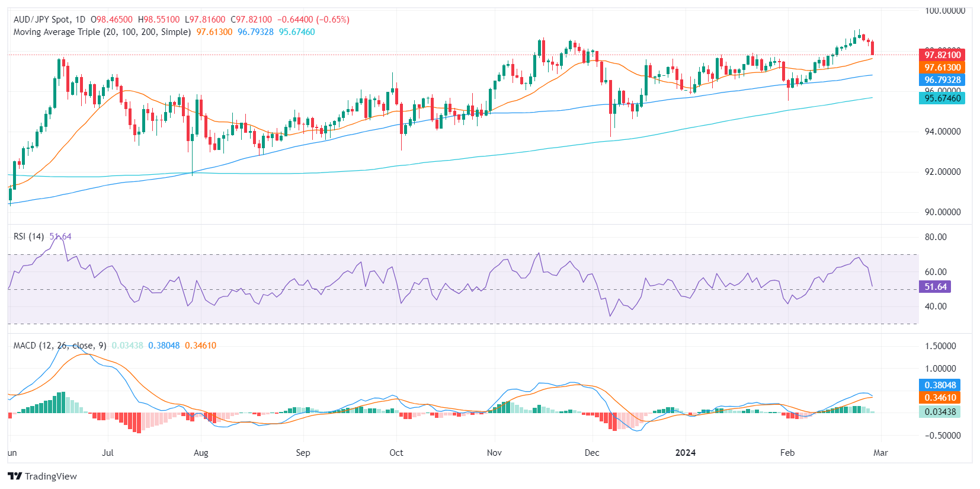Click the 80.00 level on RSI axis

coord(936,237)
